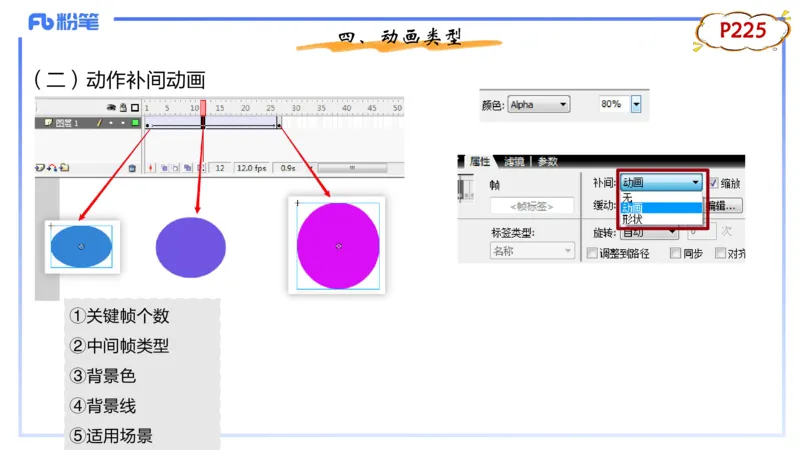The width and height of the screenshot is (800, 450).
Task: Click the Edit Multiple Frames icon
Action: [x=188, y=168]
